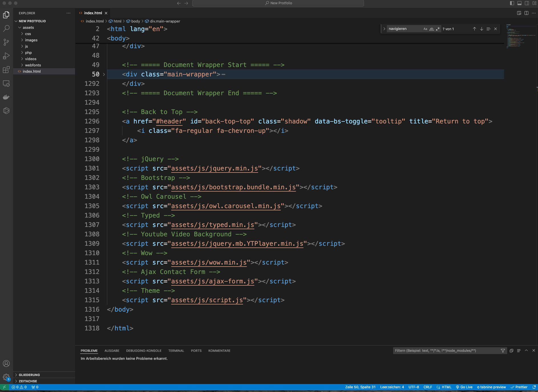
Task: Open the Manage gear icon
Action: click(x=6, y=377)
